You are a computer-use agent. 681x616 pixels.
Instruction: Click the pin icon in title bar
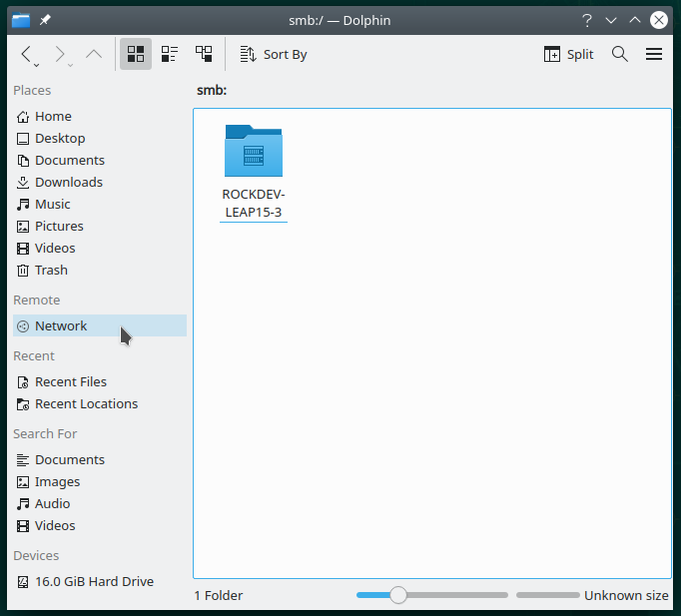(x=45, y=20)
